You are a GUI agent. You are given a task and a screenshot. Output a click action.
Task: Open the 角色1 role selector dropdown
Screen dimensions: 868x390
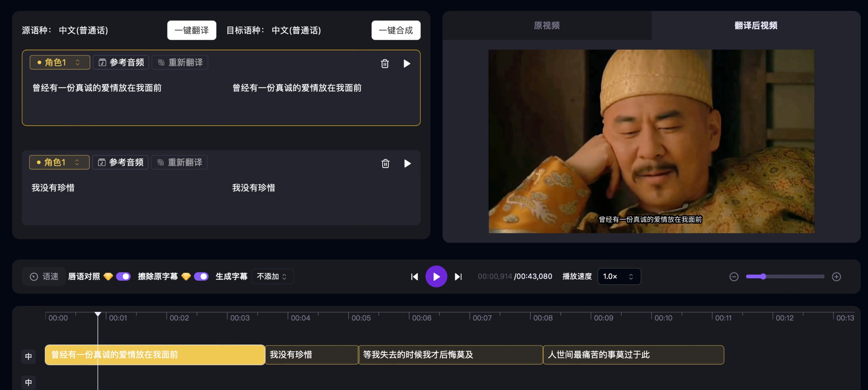pyautogui.click(x=59, y=62)
